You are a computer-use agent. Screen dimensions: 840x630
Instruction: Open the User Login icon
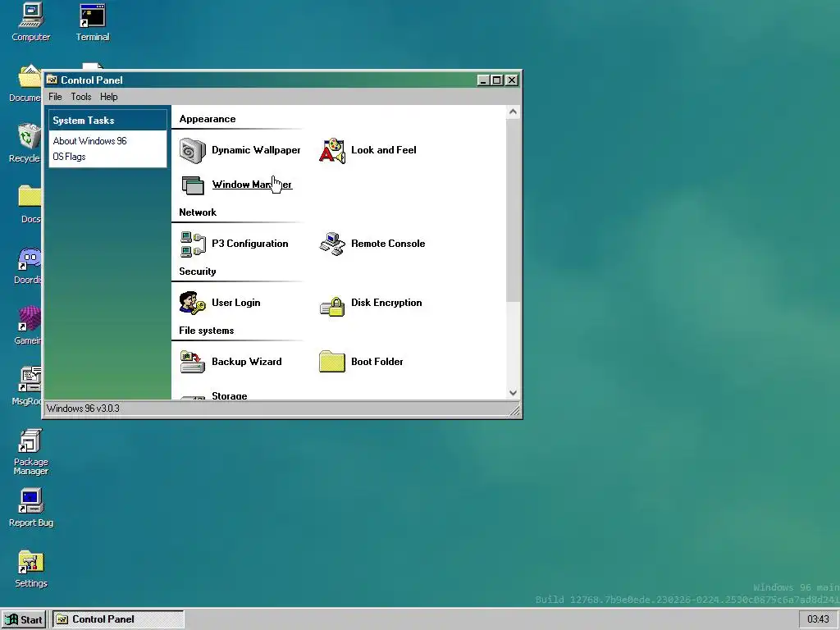pos(192,304)
